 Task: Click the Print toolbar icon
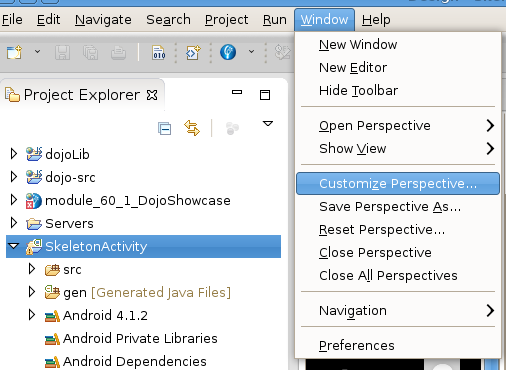pos(118,52)
